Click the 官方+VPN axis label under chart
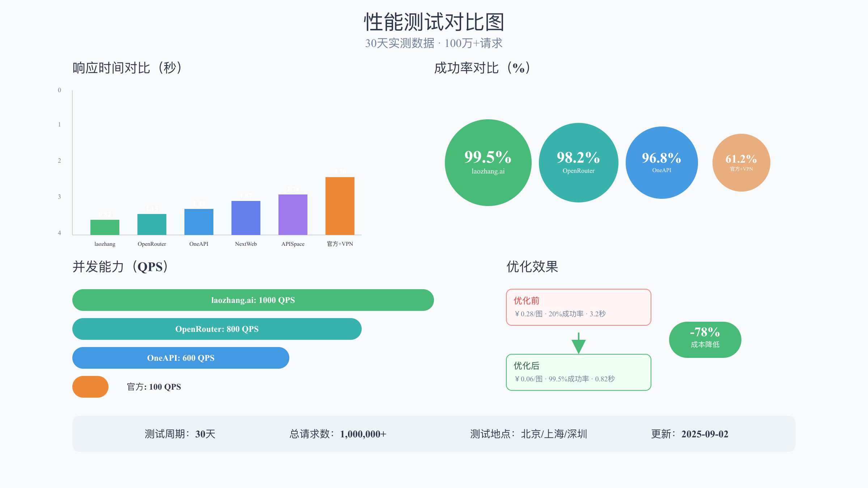This screenshot has height=488, width=868. tap(340, 244)
